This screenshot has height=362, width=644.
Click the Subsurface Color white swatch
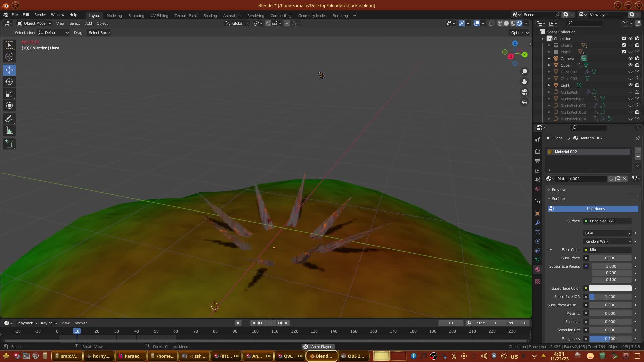(610, 288)
